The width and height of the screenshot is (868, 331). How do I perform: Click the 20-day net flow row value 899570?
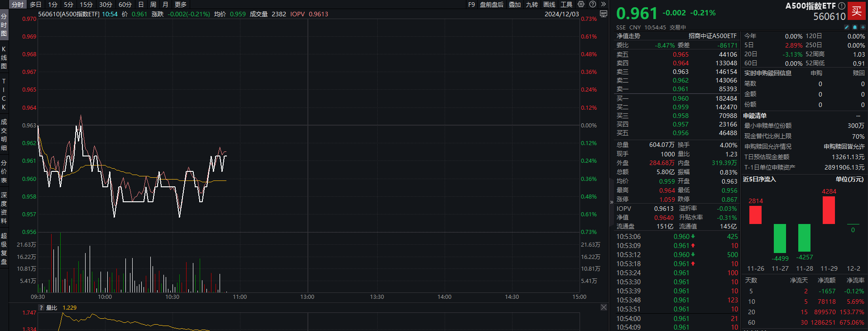[x=825, y=312]
